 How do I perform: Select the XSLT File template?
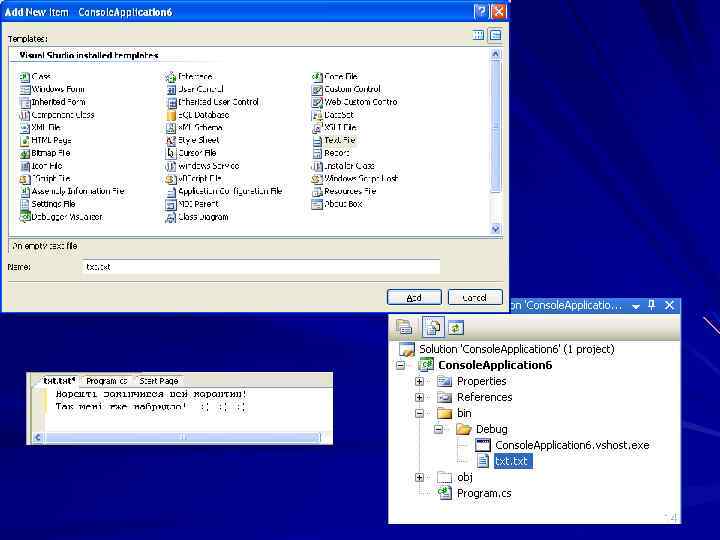click(340, 128)
